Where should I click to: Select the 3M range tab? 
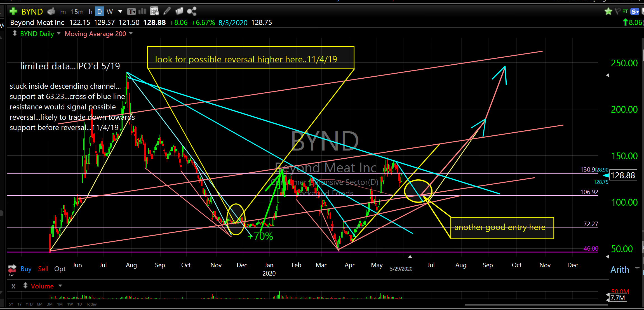[x=50, y=304]
